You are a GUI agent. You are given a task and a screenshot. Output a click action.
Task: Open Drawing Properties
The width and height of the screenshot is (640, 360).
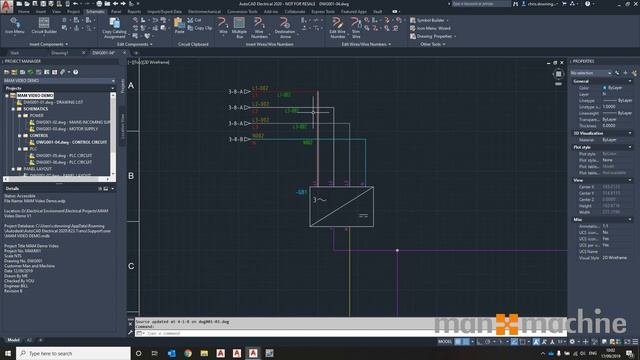click(x=432, y=36)
